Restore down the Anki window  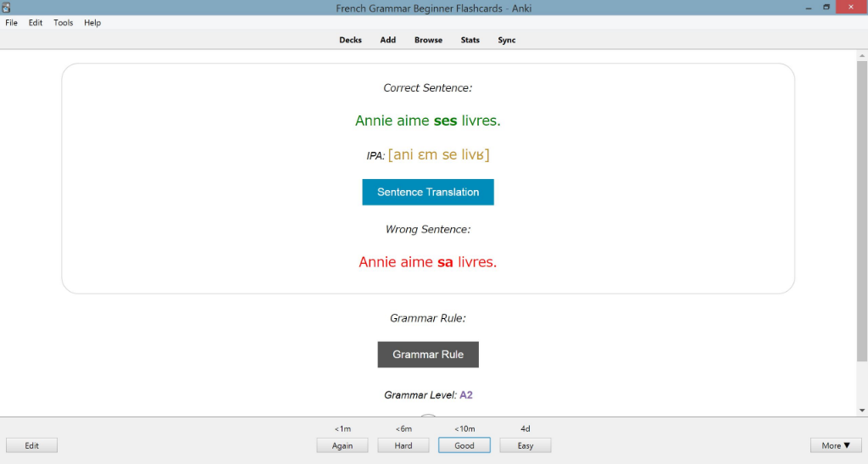pyautogui.click(x=826, y=8)
